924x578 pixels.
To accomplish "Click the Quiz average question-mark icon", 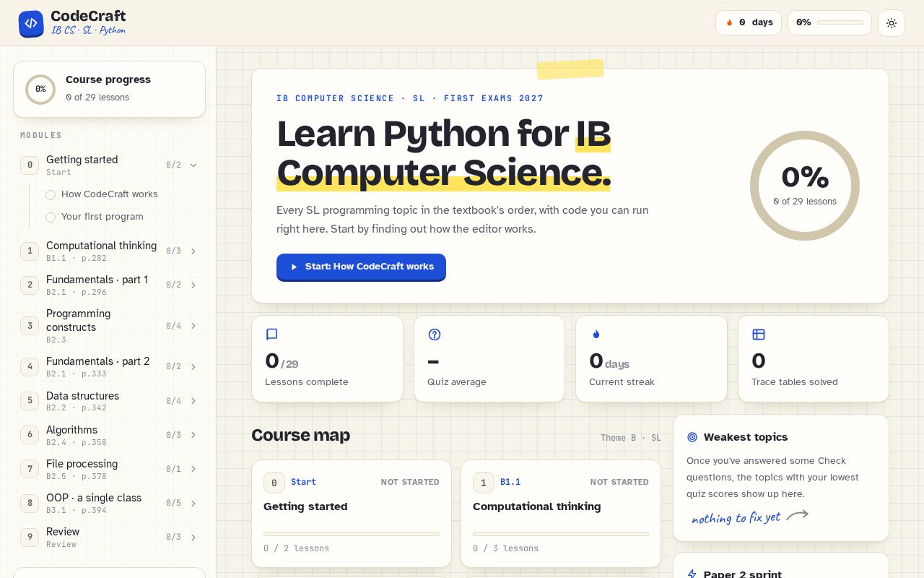I will click(435, 335).
